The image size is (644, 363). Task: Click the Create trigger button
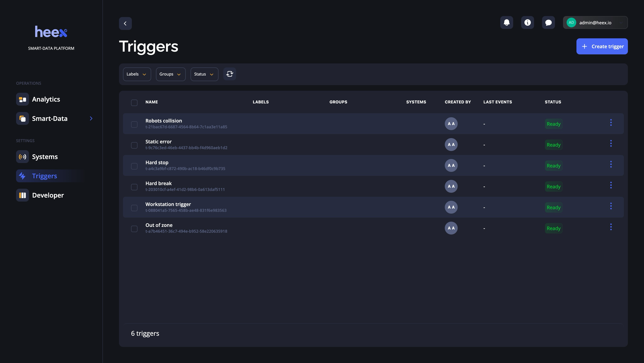pyautogui.click(x=602, y=46)
